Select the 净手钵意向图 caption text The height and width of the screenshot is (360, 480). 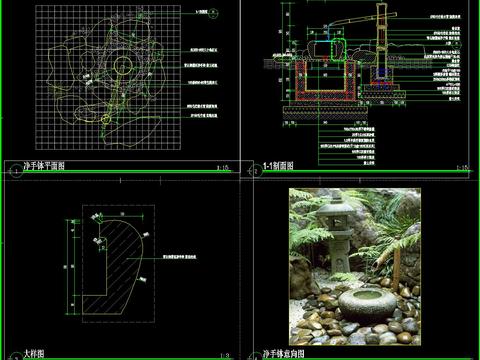point(283,354)
